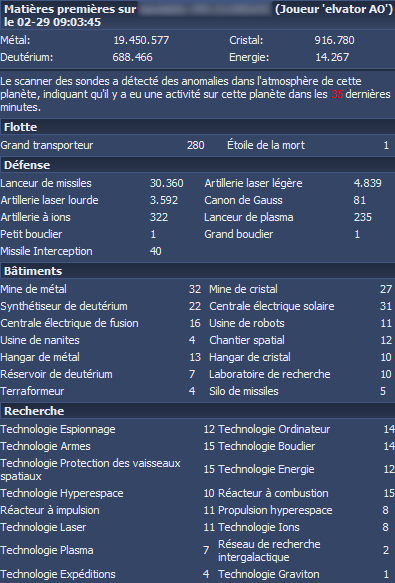
Task: Click the Deutérium resource amount
Action: pyautogui.click(x=132, y=57)
